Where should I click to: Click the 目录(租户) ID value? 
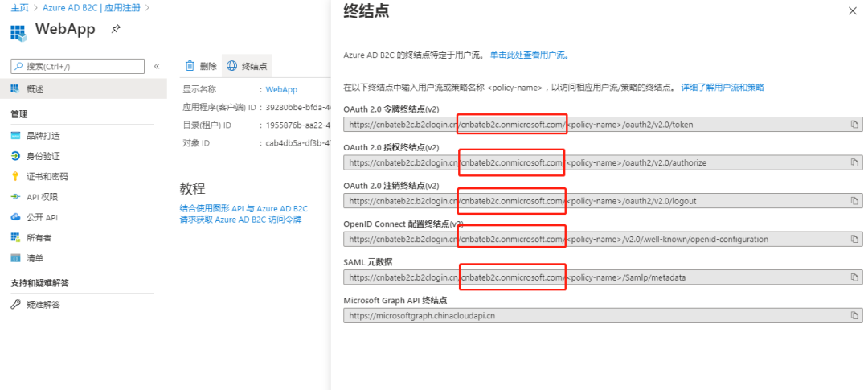coord(298,125)
